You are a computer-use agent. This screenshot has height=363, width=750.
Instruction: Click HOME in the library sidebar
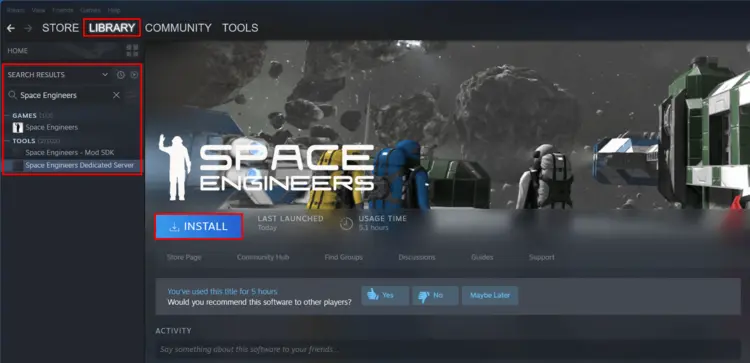pyautogui.click(x=18, y=51)
